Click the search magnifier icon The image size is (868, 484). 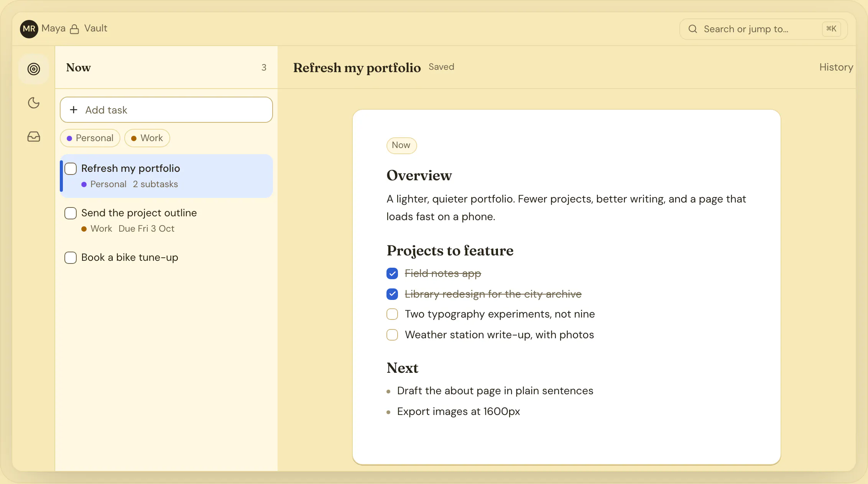tap(693, 29)
